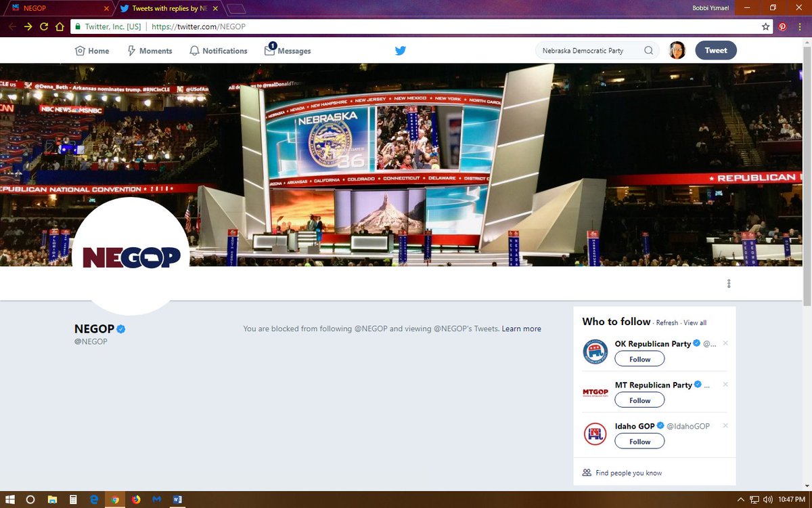Click View all suggestions link

695,323
